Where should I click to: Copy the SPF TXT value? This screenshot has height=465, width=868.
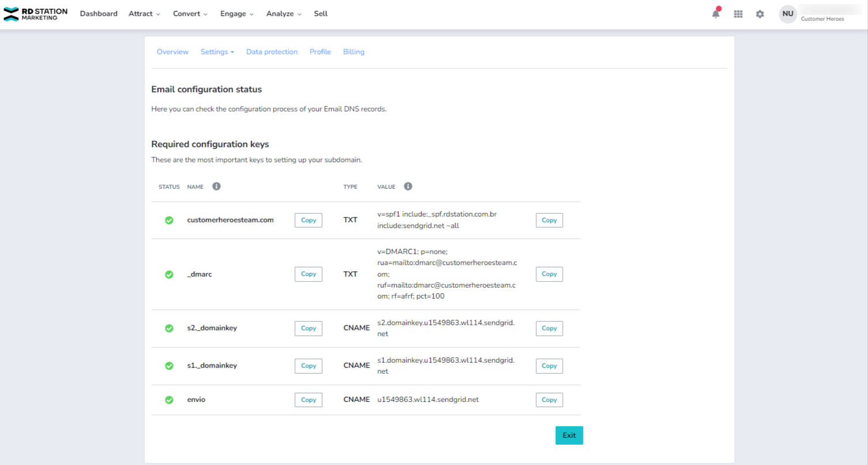coord(549,220)
